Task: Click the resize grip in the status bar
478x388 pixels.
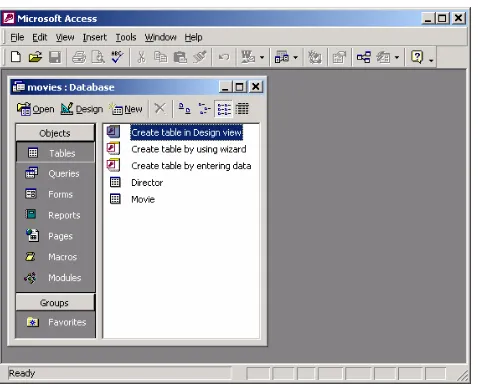Action: click(x=463, y=376)
